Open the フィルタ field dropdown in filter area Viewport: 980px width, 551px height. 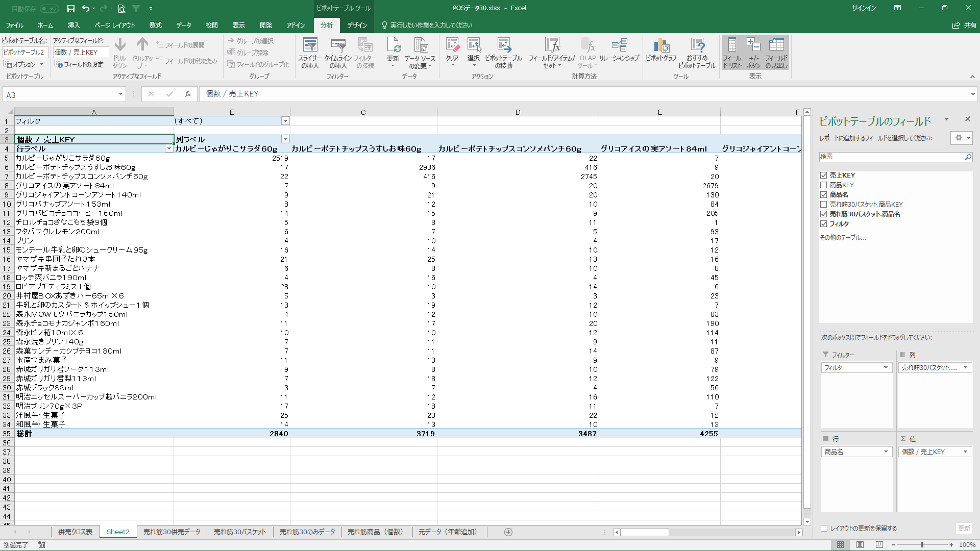point(886,368)
